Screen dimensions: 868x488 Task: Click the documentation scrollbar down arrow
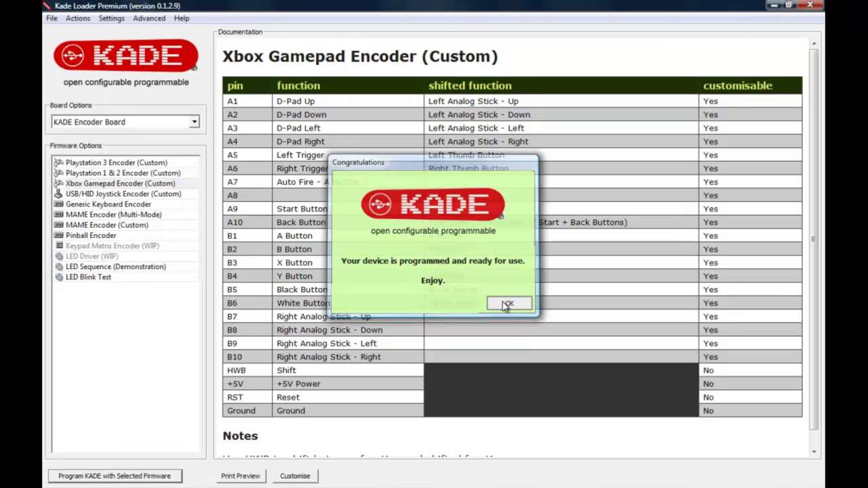click(x=814, y=452)
